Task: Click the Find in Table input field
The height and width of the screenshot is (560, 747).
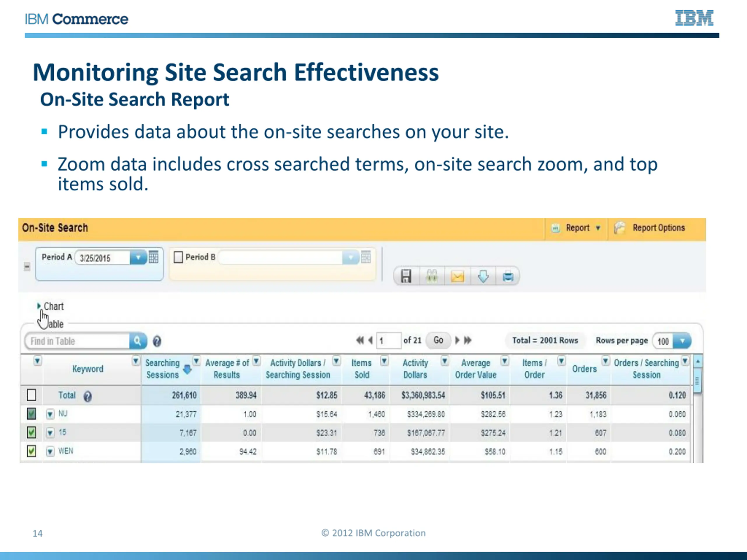Action: [x=78, y=341]
